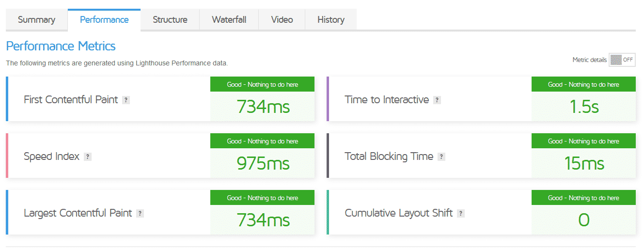Click the 1.5s Time to Interactive value
Viewport: 644px width, 251px height.
point(584,107)
